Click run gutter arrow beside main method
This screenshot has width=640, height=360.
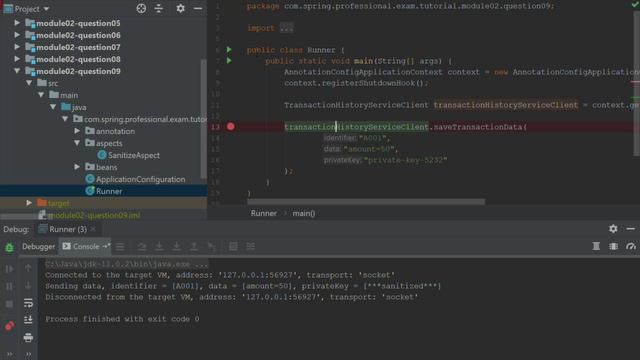coord(229,61)
